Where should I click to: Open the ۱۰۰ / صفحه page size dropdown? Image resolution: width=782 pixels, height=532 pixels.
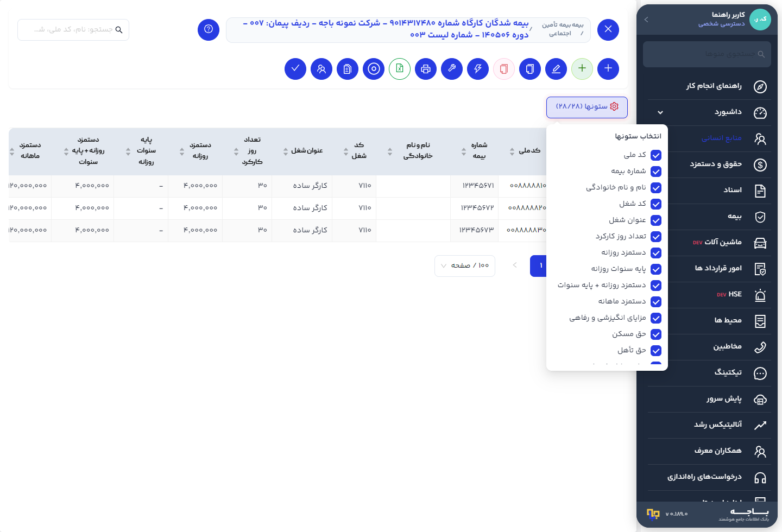465,265
